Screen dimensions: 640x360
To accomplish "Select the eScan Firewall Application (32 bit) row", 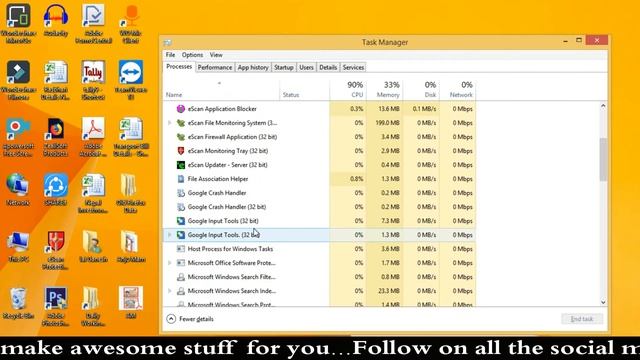I will click(x=319, y=137).
